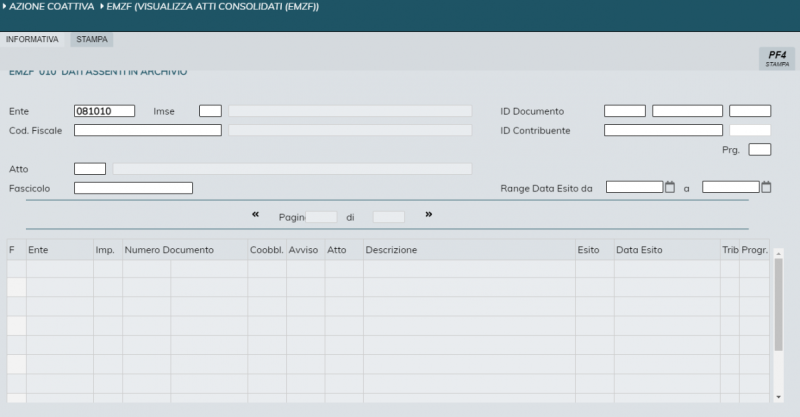Click the current page number field
Viewport: 800px width, 417px height.
pos(321,217)
